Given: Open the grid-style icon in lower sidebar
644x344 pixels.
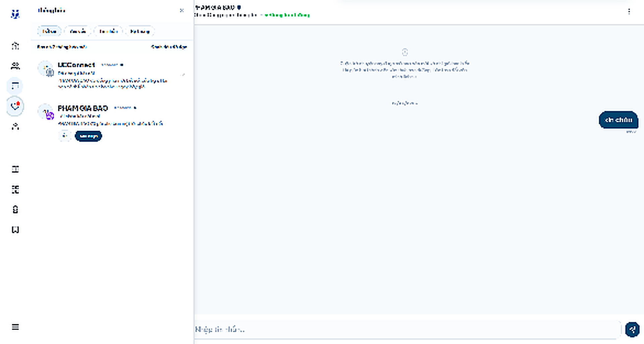Looking at the screenshot, I should (15, 189).
